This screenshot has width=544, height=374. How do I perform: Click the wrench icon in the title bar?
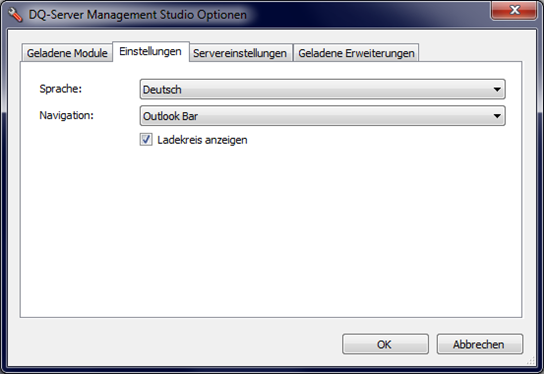click(15, 15)
